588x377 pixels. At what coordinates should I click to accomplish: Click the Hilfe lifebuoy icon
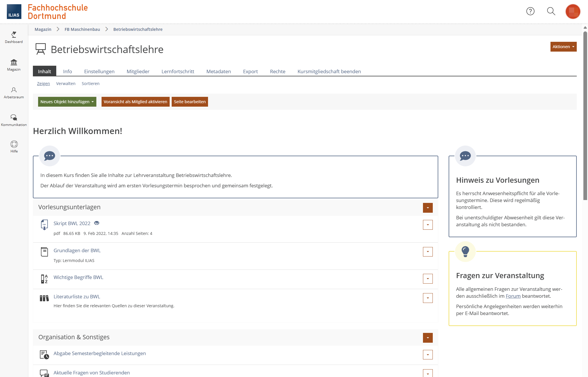pos(14,144)
